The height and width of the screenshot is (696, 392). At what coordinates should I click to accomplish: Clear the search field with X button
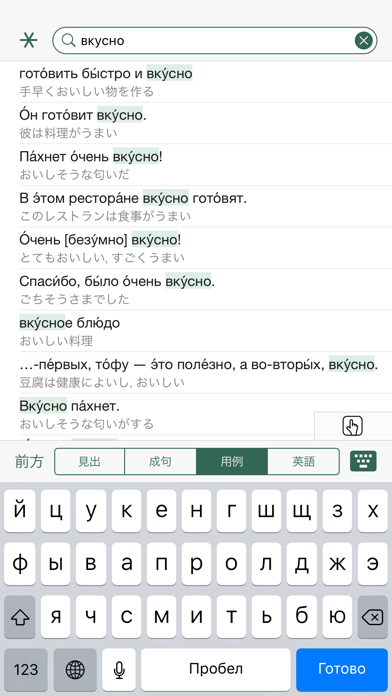coord(364,41)
